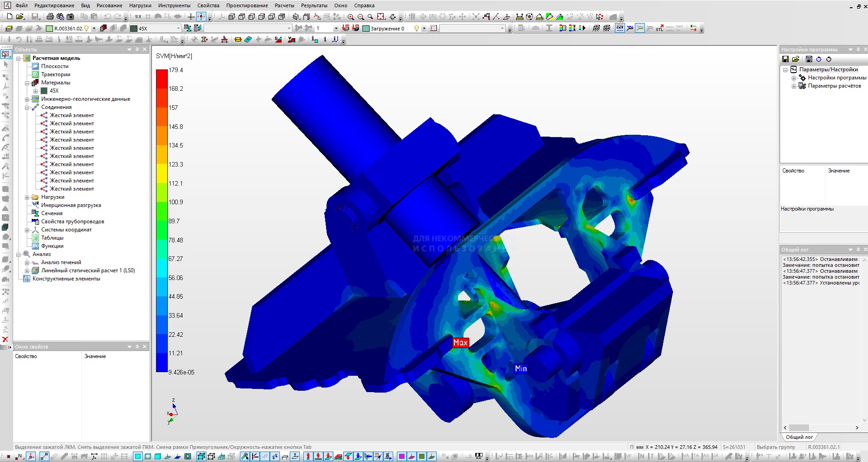
Task: Click the red top of the color legend
Action: (161, 77)
